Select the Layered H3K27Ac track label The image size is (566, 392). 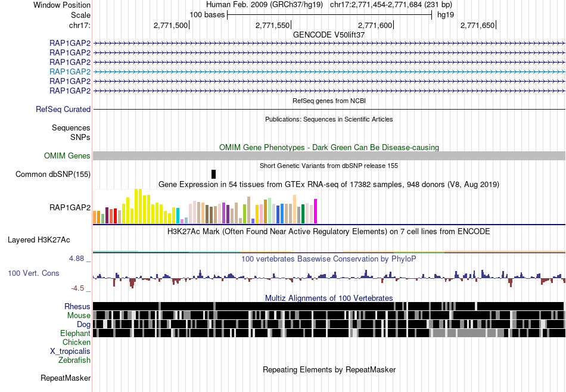(x=39, y=239)
